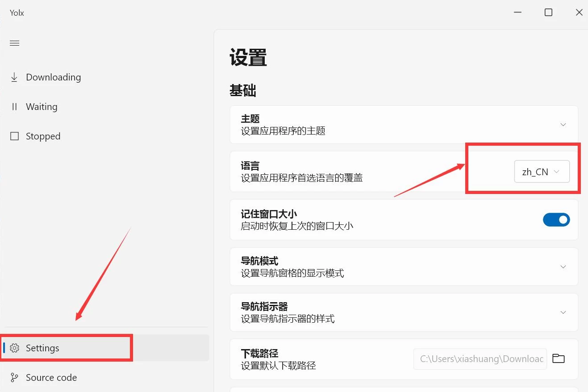Open the Downloading tab label
This screenshot has height=392, width=588.
[x=53, y=77]
